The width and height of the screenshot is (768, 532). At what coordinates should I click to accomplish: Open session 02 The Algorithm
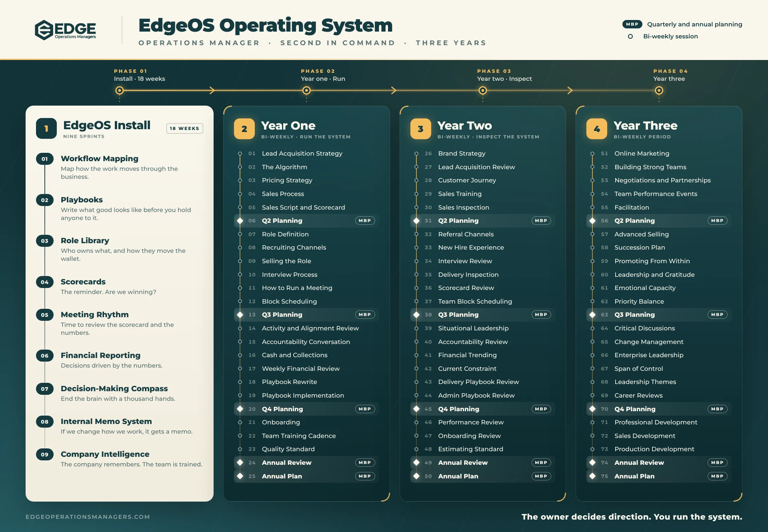pyautogui.click(x=306, y=167)
